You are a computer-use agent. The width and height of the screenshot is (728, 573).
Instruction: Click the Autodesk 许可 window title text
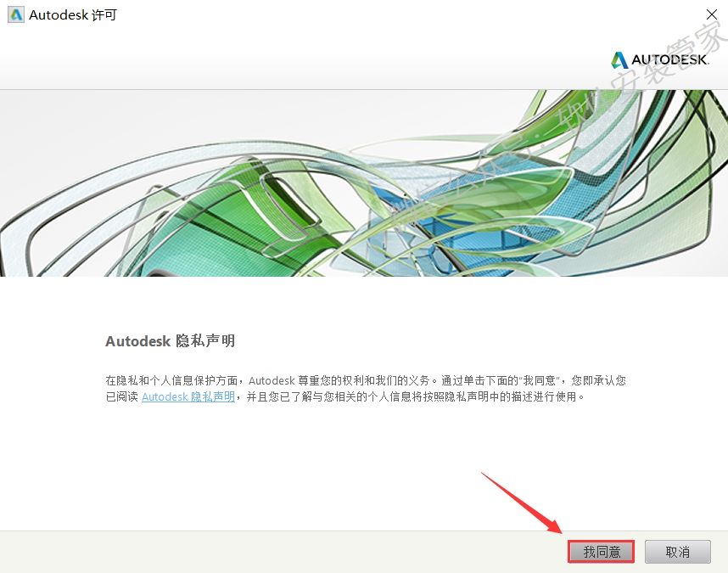coord(73,15)
